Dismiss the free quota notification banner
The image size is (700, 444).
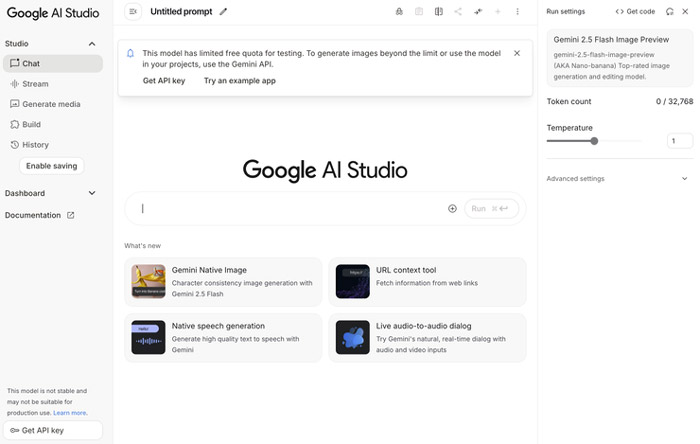click(517, 53)
